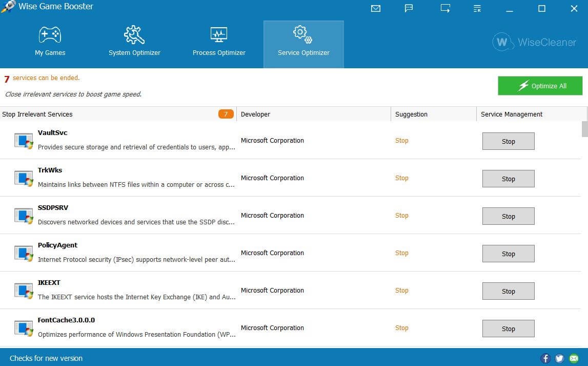The width and height of the screenshot is (588, 366).
Task: Switch to the System Optimizer tab
Action: tap(134, 44)
